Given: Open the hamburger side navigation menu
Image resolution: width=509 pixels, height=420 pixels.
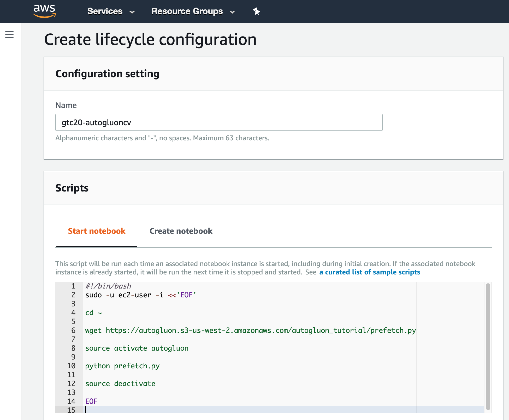Looking at the screenshot, I should (9, 34).
